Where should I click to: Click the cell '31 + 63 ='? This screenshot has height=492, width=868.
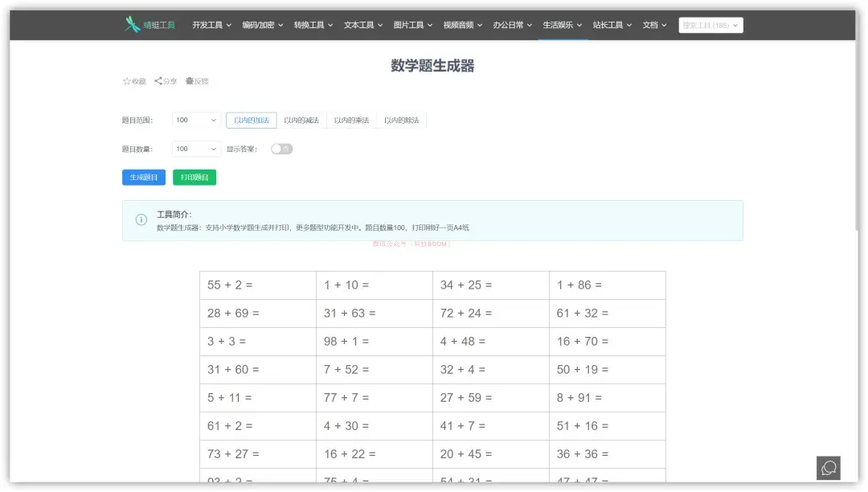click(x=375, y=314)
